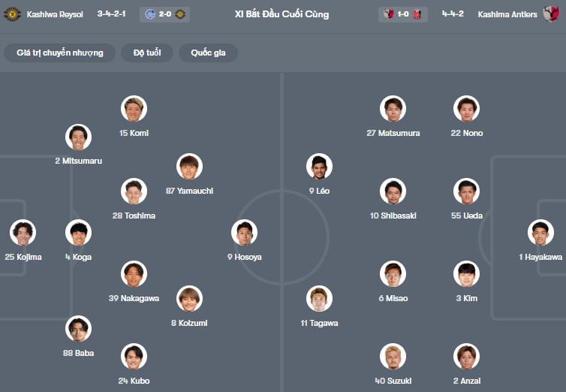Click goalkeeper Hayakawa's photo
The height and width of the screenshot is (392, 566).
(540, 233)
